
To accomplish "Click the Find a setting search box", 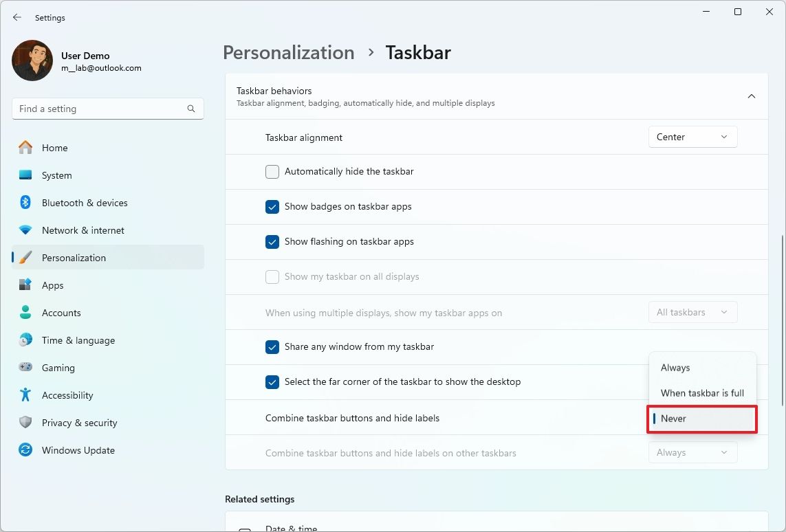I will click(107, 108).
